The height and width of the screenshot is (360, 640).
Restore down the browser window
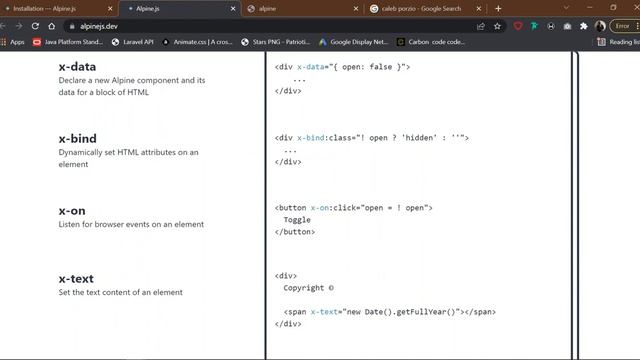[x=613, y=8]
